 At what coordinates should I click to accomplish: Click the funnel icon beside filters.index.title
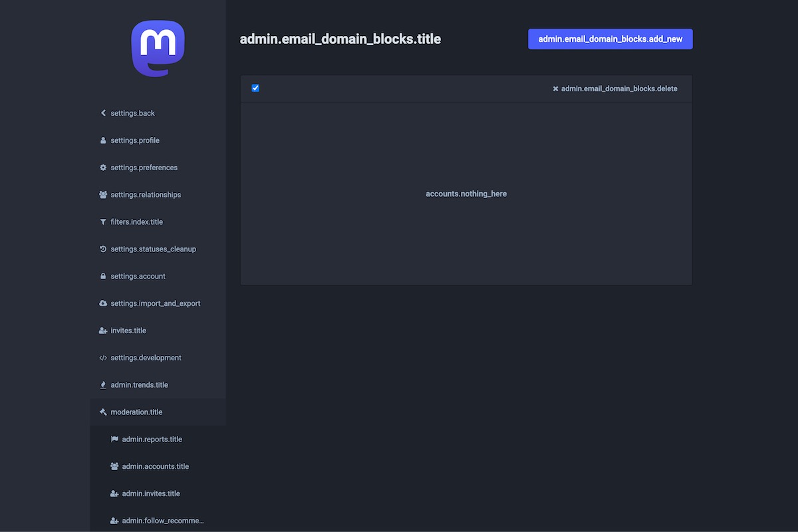[x=103, y=222]
